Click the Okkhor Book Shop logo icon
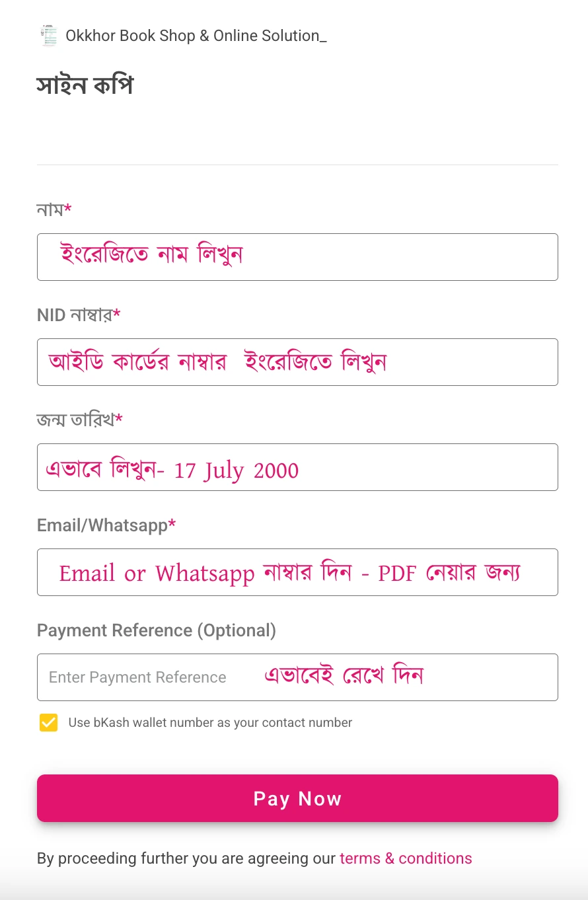This screenshot has height=900, width=588. 49,36
